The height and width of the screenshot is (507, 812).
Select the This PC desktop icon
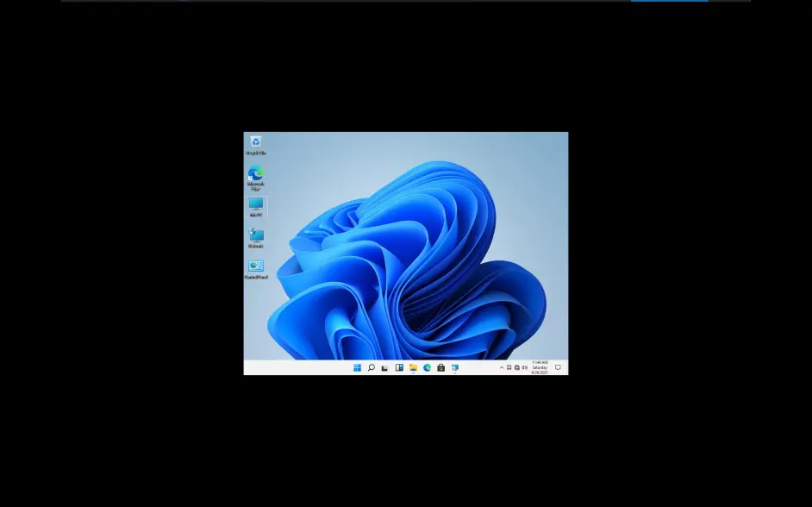click(x=256, y=207)
